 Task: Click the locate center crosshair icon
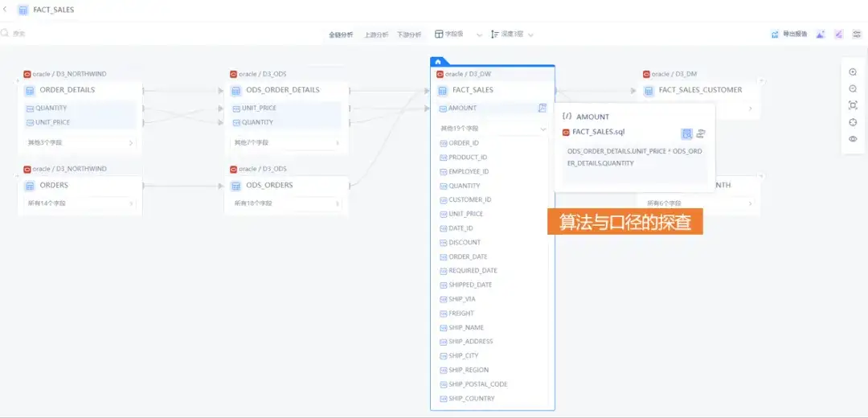tap(853, 122)
